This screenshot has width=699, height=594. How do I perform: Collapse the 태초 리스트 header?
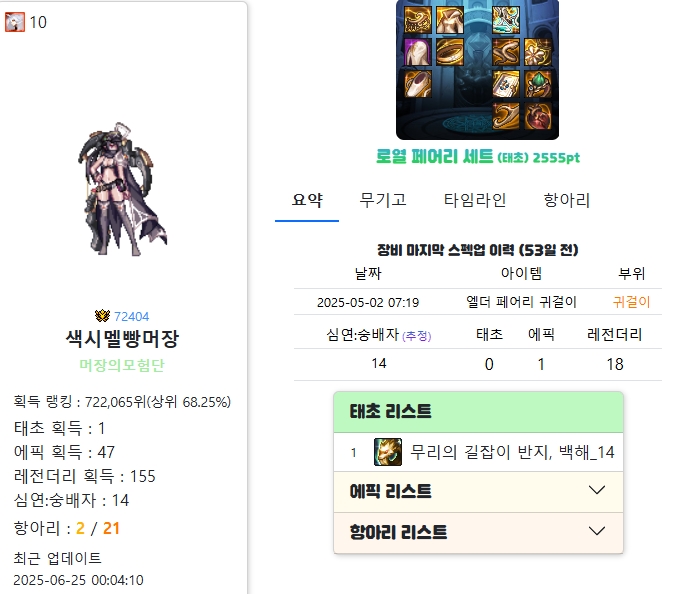[x=478, y=412]
